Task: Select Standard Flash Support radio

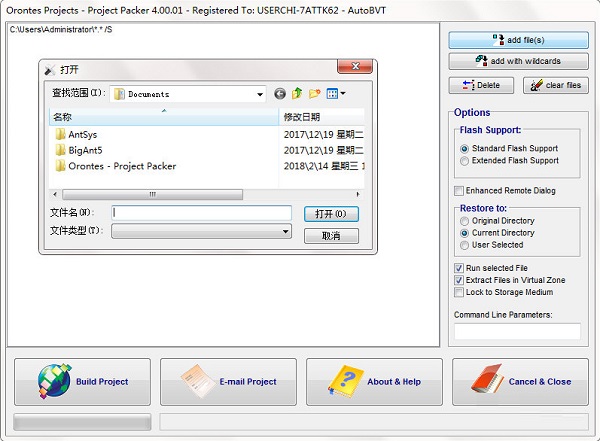Action: click(x=465, y=149)
